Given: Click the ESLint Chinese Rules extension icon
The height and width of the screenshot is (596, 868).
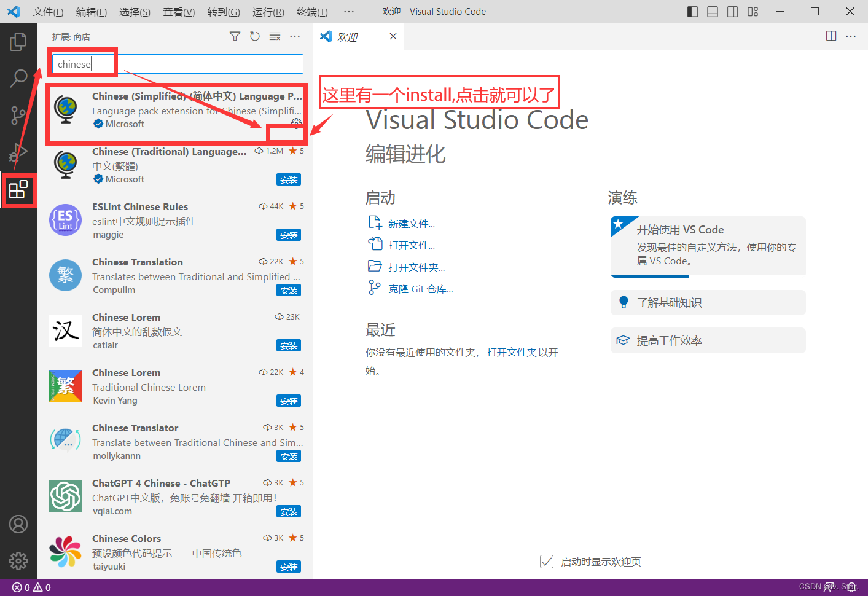Looking at the screenshot, I should coord(65,220).
